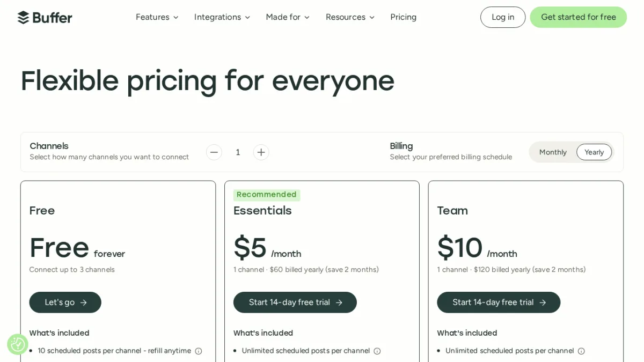Viewport: 644px width, 362px height.
Task: Select the $5 /month price text
Action: (x=267, y=248)
